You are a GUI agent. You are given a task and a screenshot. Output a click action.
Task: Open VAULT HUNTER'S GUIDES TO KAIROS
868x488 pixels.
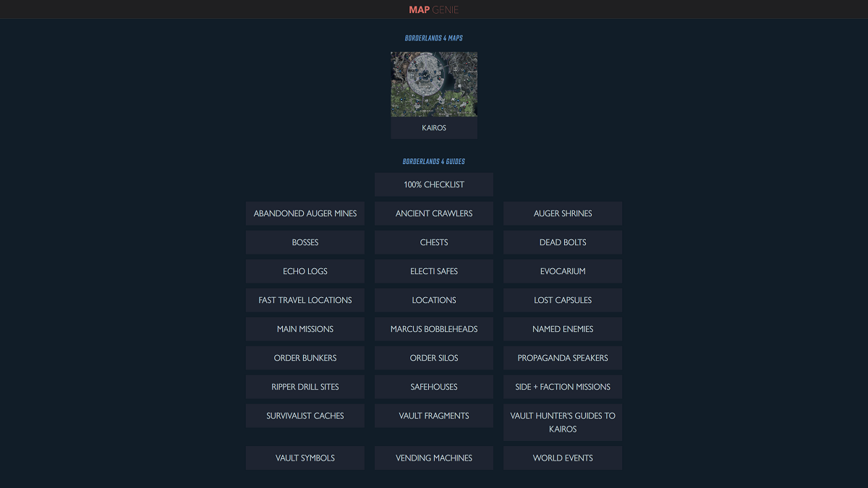562,422
